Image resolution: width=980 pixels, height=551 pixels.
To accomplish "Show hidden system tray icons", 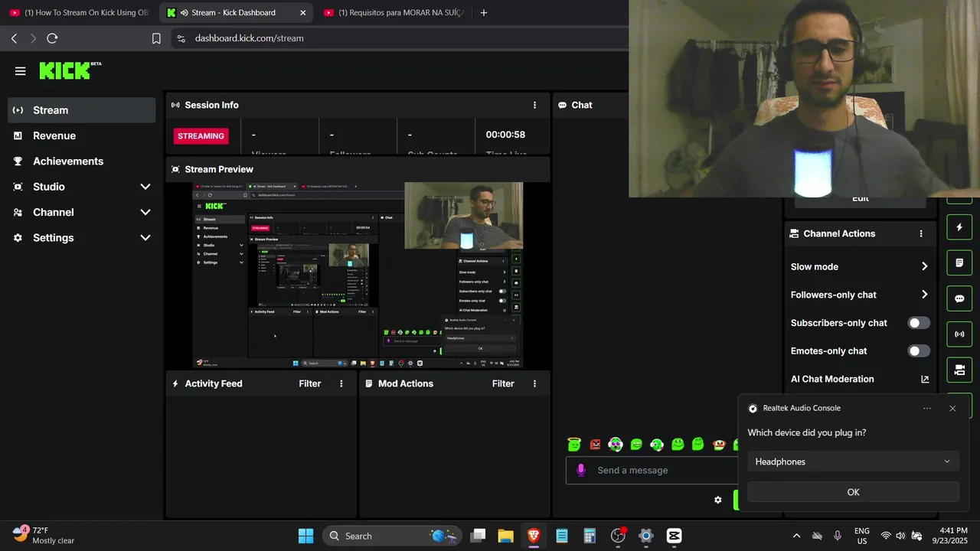I will pos(796,536).
